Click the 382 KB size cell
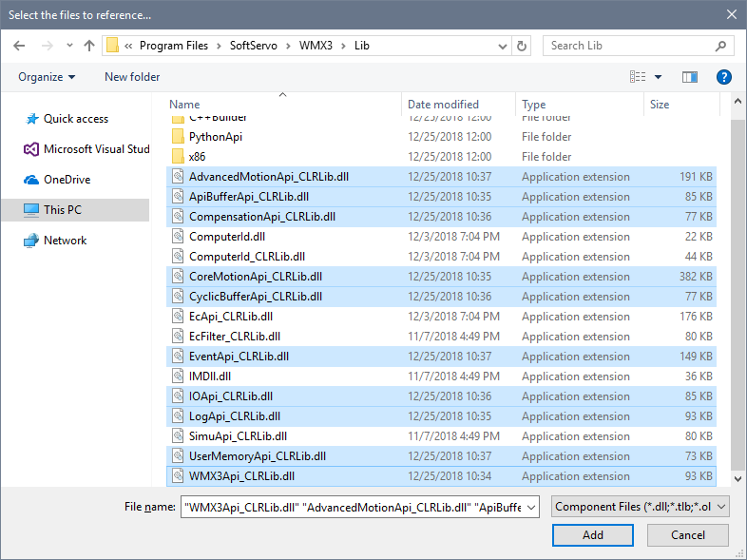Image resolution: width=747 pixels, height=560 pixels. pos(696,277)
